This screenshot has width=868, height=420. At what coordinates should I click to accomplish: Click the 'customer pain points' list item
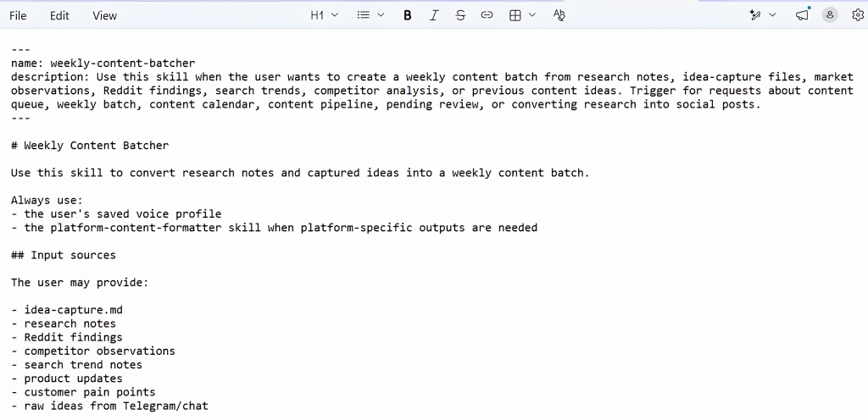pyautogui.click(x=83, y=392)
